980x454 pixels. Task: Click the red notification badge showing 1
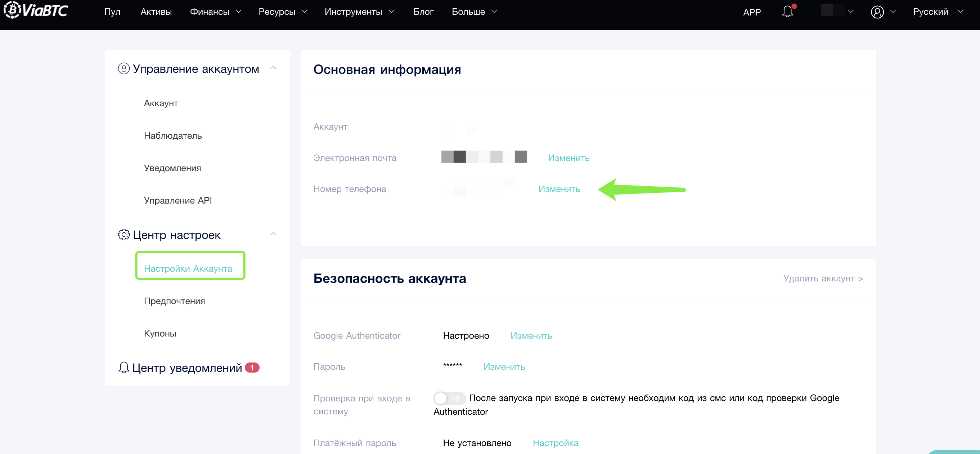point(252,368)
